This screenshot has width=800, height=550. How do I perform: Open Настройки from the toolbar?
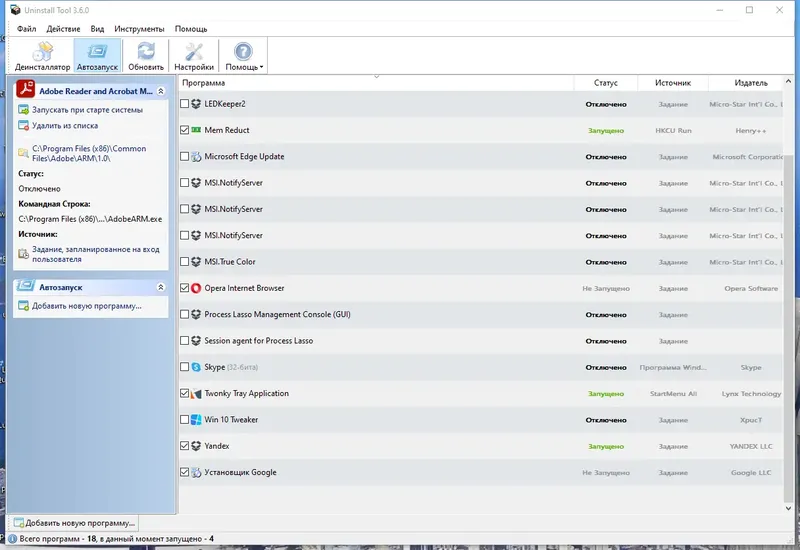pos(194,56)
